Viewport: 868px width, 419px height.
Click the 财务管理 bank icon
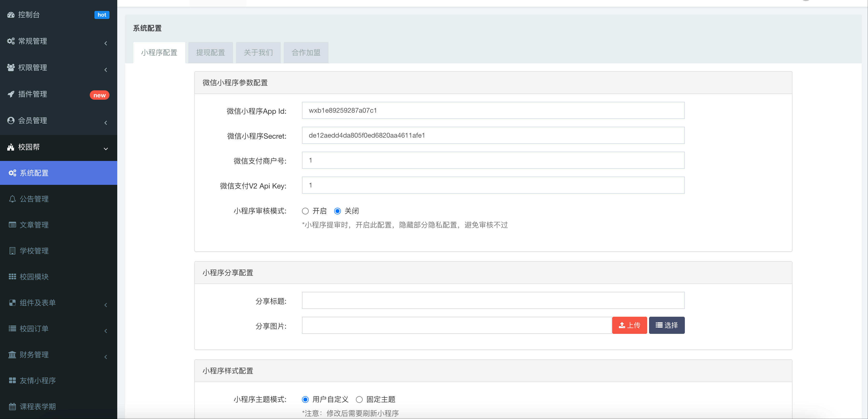(x=12, y=355)
